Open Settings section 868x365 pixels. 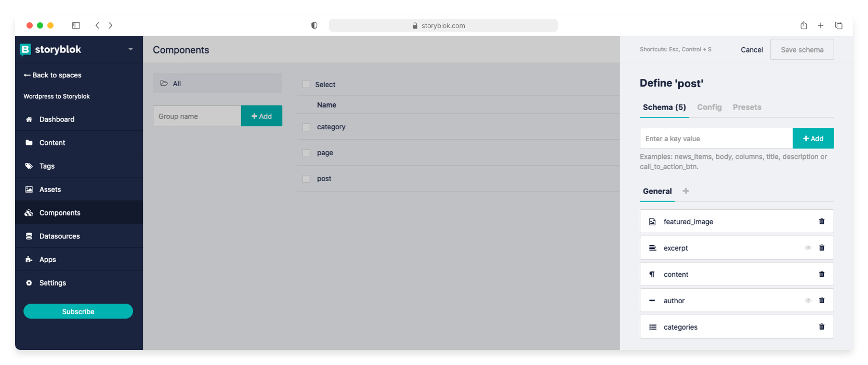(x=79, y=283)
